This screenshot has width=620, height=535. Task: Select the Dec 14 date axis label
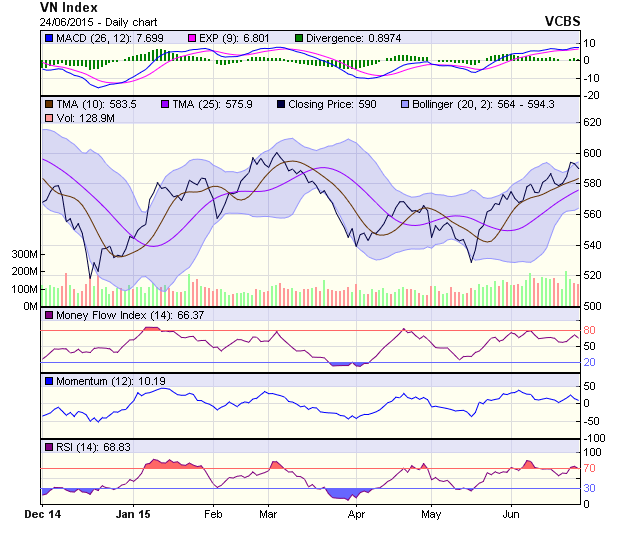point(42,513)
